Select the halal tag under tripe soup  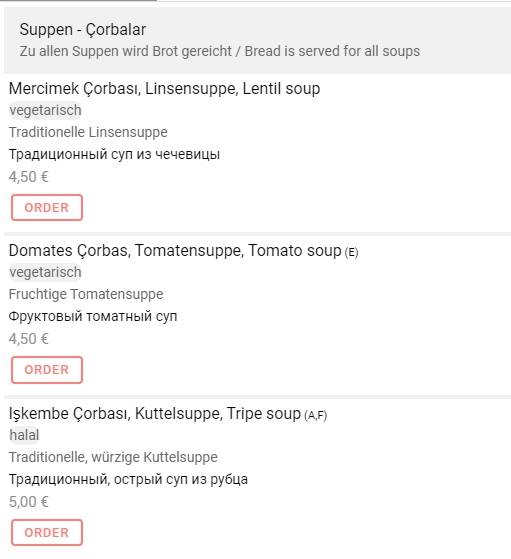(x=24, y=435)
